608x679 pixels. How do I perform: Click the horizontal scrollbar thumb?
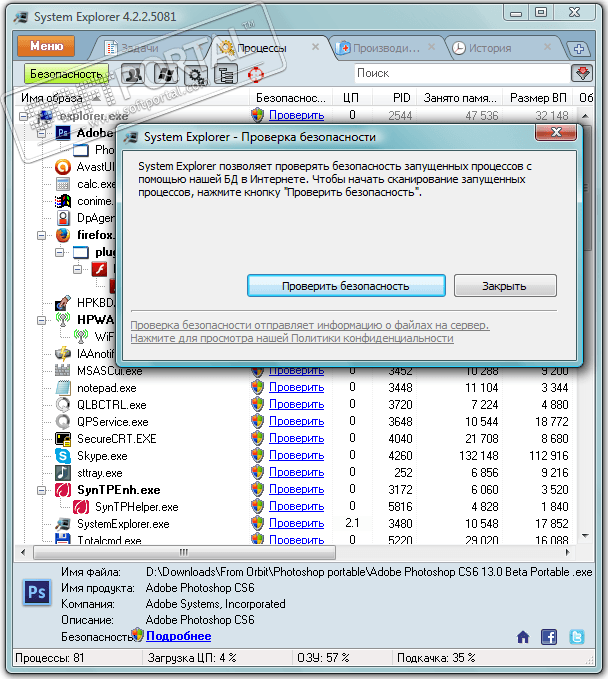(x=184, y=552)
